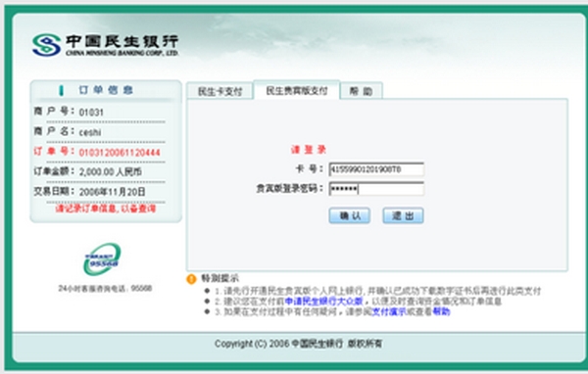The height and width of the screenshot is (374, 588).
Task: Select the 民生贵宾版支付 tab
Action: coord(297,90)
